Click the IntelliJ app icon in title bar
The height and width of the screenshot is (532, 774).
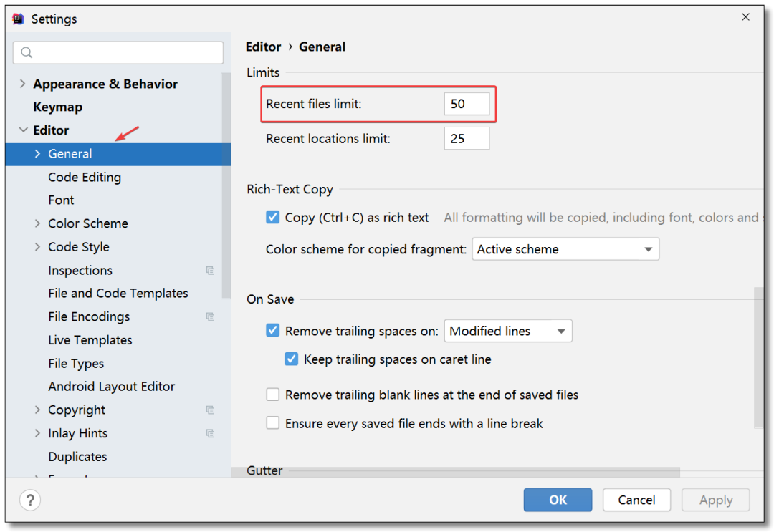coord(18,19)
